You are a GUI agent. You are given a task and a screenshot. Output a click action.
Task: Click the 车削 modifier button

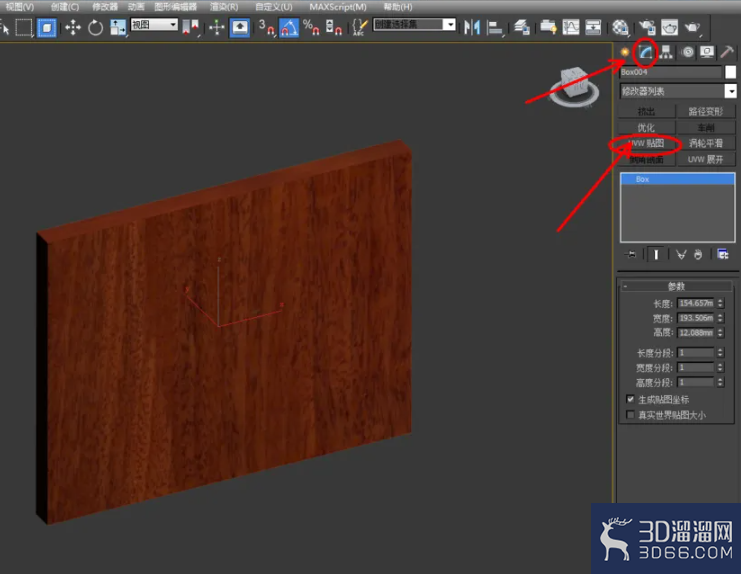point(706,128)
